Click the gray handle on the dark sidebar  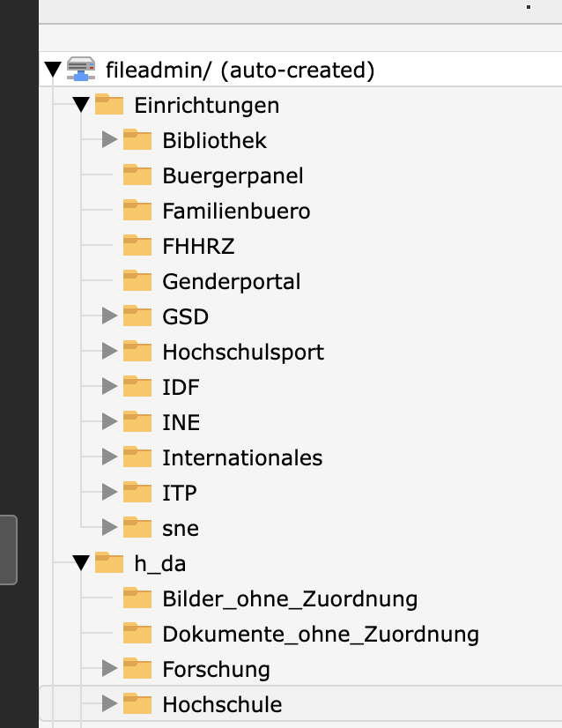8,550
